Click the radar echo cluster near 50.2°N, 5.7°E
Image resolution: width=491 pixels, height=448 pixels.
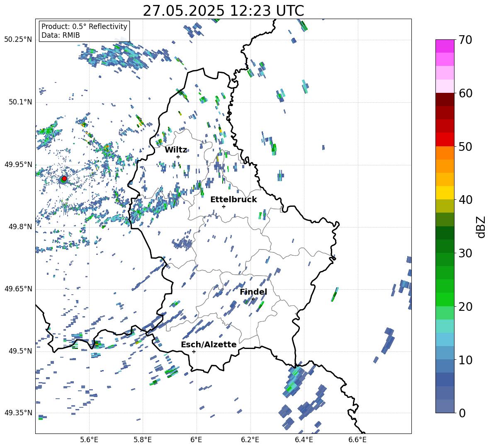point(116,55)
